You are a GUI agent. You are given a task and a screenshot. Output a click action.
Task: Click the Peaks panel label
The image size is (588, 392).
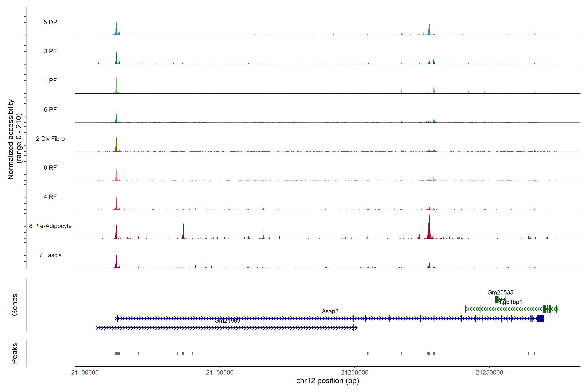15,353
